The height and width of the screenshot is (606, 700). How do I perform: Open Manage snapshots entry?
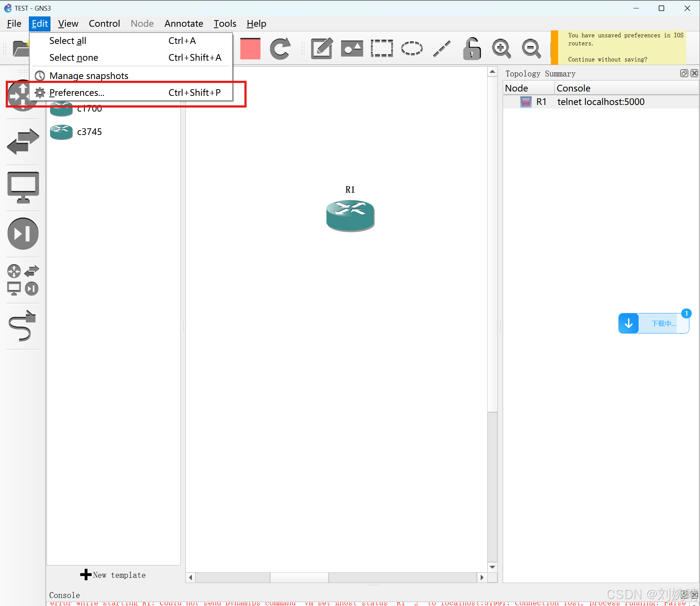[131, 76]
